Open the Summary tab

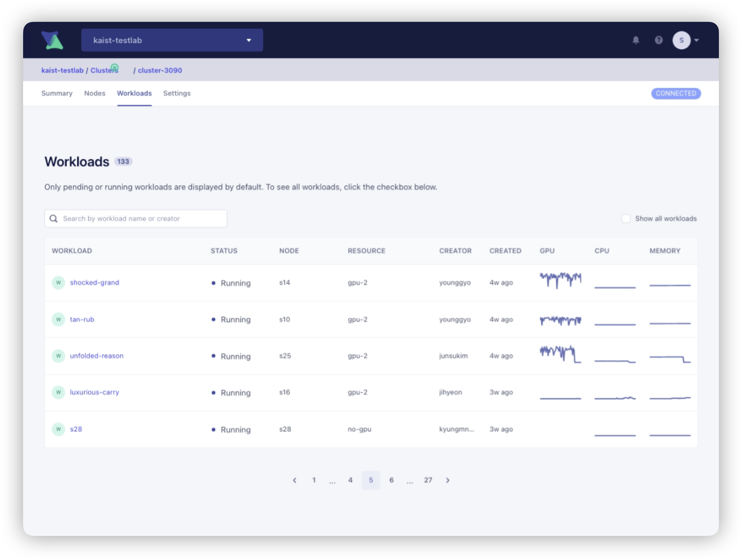point(57,93)
